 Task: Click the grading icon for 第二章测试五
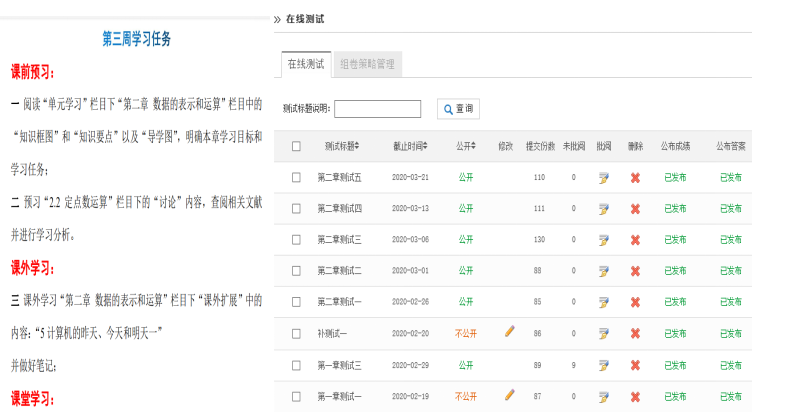pos(603,178)
